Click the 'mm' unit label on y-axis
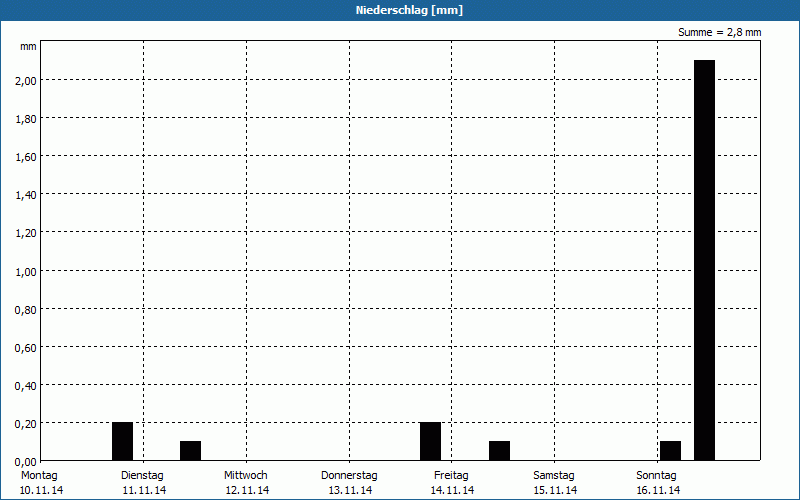This screenshot has height=500, width=800. tap(28, 47)
